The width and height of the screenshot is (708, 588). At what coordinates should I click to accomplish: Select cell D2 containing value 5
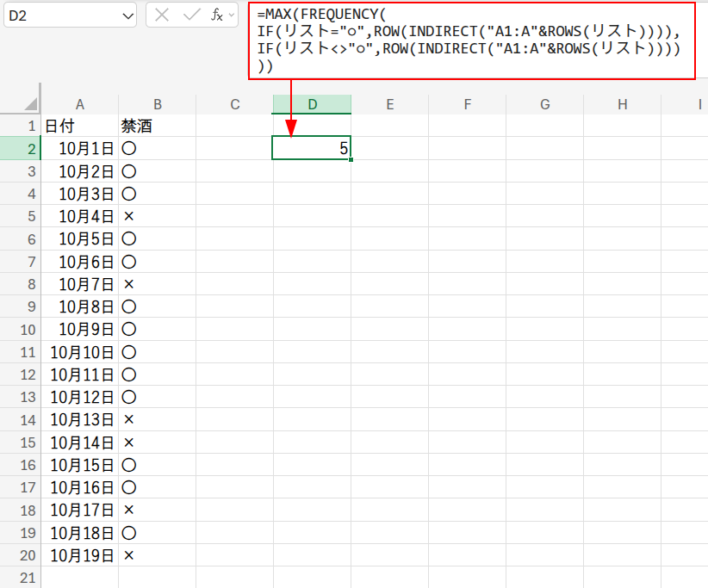pyautogui.click(x=312, y=149)
